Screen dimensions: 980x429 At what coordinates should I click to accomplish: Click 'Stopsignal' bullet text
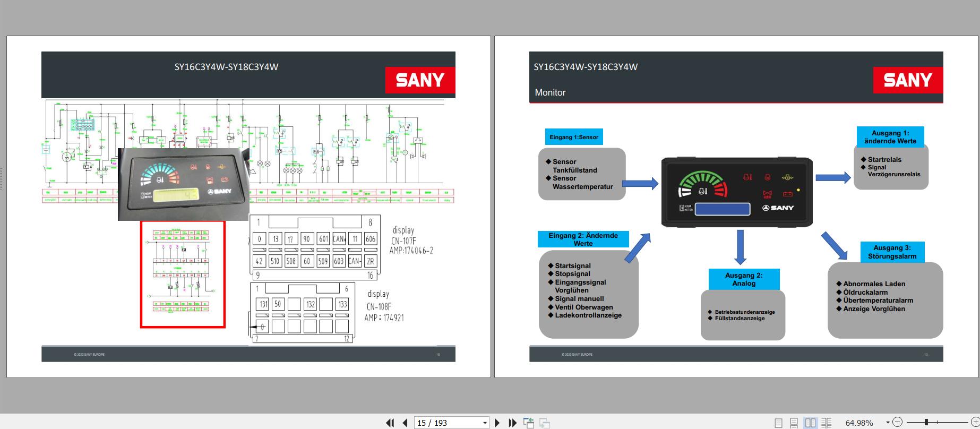[573, 274]
